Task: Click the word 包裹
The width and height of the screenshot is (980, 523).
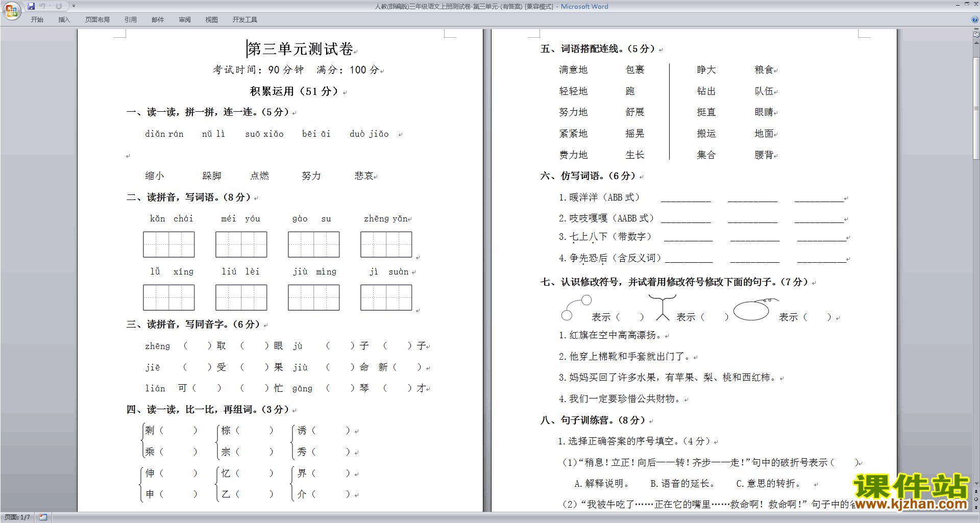Action: point(635,69)
